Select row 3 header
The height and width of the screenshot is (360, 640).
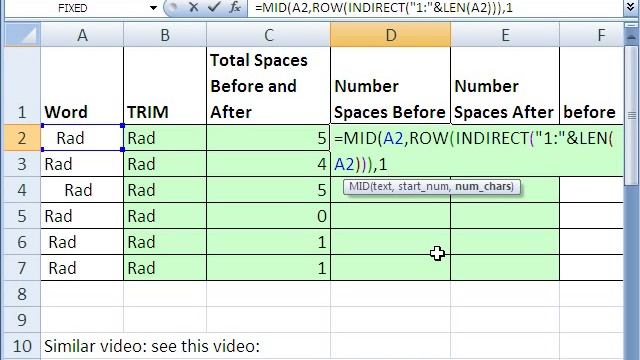(x=22, y=164)
